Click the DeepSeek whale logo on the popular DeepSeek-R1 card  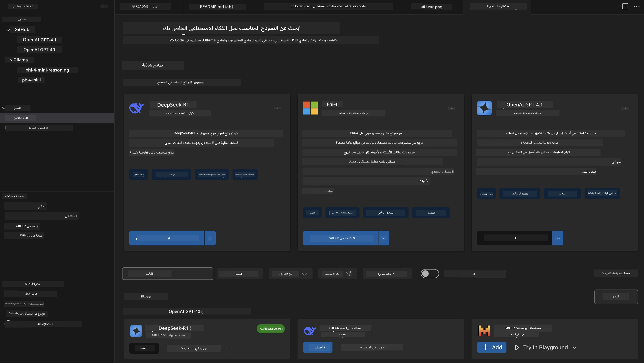click(136, 108)
